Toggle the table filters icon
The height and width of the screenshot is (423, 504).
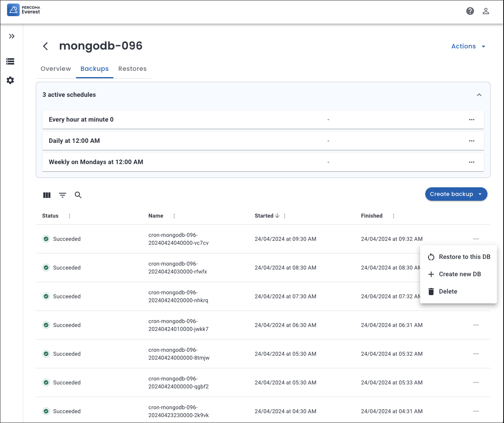pos(63,195)
